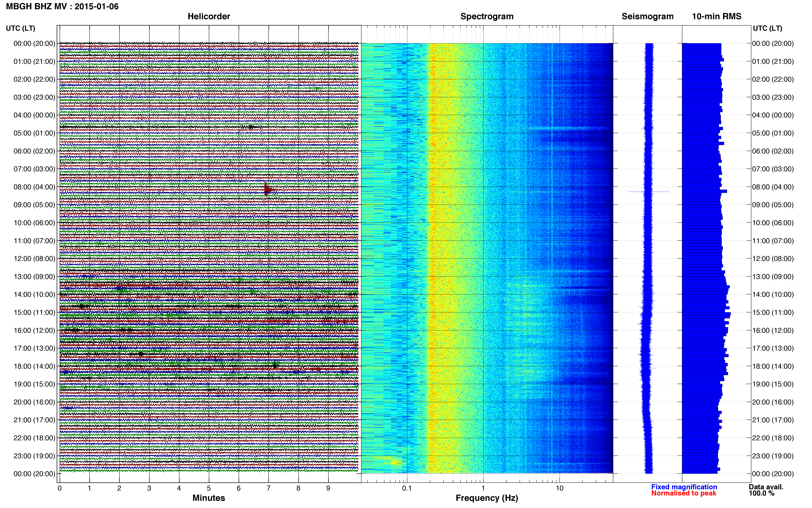Click the 'Data avail.' label
812x508 pixels.
[x=766, y=487]
